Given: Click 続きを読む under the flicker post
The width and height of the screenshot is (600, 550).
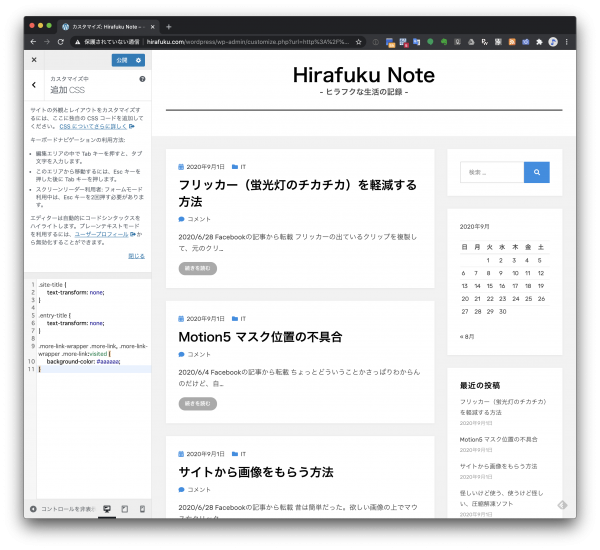Looking at the screenshot, I should click(x=197, y=268).
